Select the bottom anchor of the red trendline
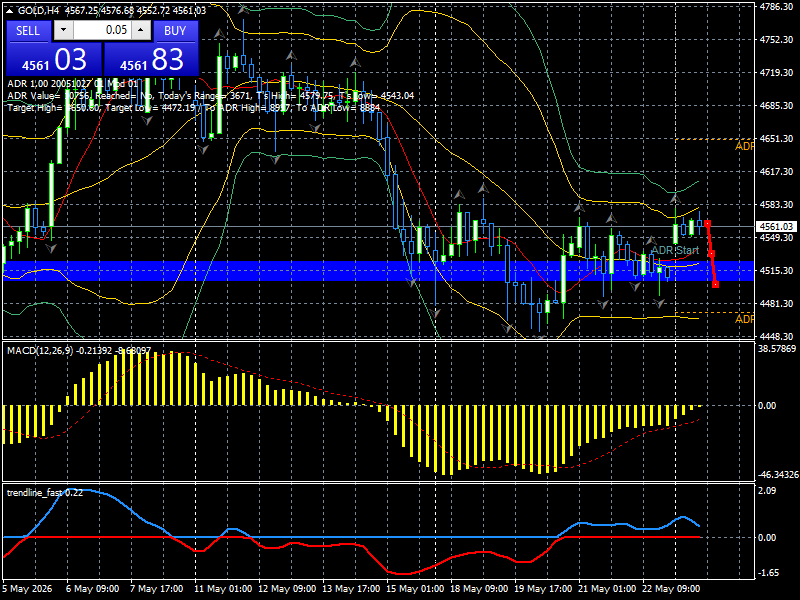 [716, 284]
